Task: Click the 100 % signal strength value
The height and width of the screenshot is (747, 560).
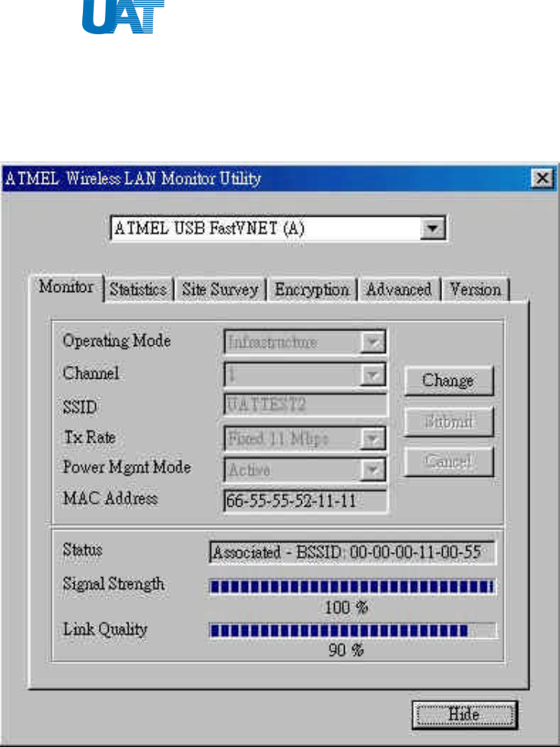Action: pos(346,608)
